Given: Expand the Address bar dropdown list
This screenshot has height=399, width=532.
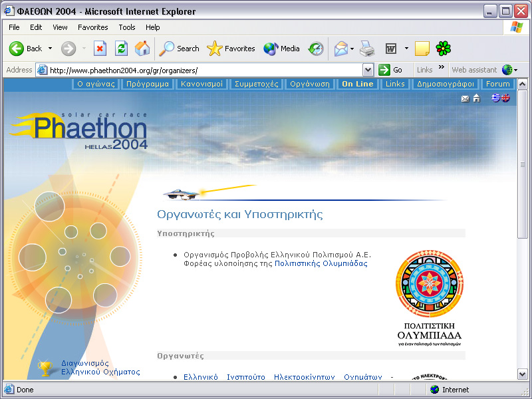Looking at the screenshot, I should [x=368, y=70].
